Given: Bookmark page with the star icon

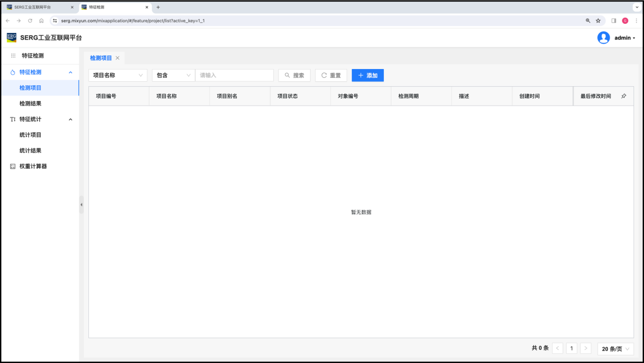Looking at the screenshot, I should 598,21.
